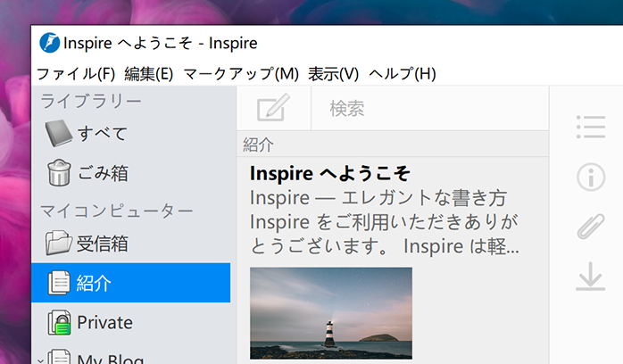Image resolution: width=623 pixels, height=364 pixels.
Task: Select the ごみ箱 trash can icon
Action: tap(59, 172)
